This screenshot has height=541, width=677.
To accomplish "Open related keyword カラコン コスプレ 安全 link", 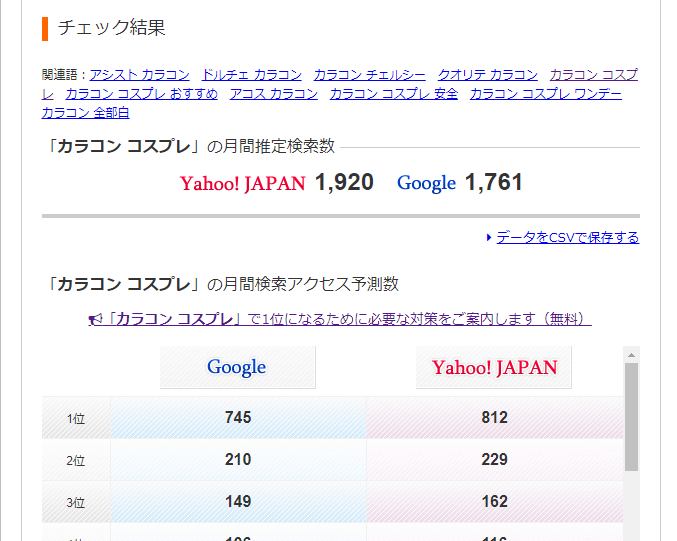I will point(394,94).
